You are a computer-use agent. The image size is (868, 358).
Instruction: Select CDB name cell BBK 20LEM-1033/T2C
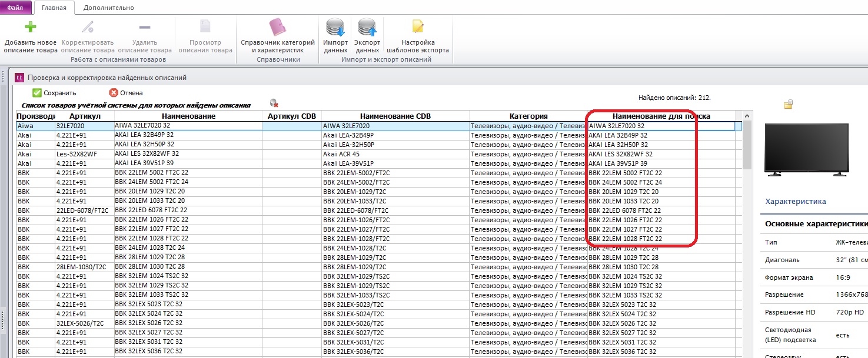[395, 201]
